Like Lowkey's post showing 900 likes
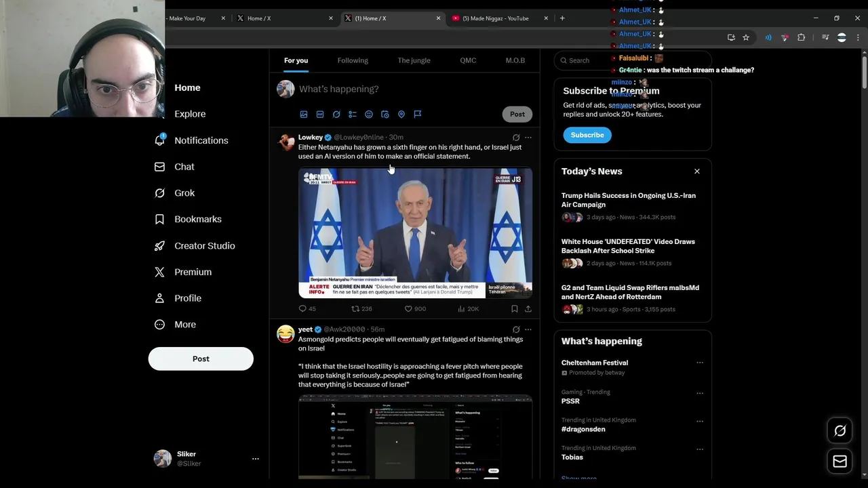Screen dimensions: 868x488 415,309
